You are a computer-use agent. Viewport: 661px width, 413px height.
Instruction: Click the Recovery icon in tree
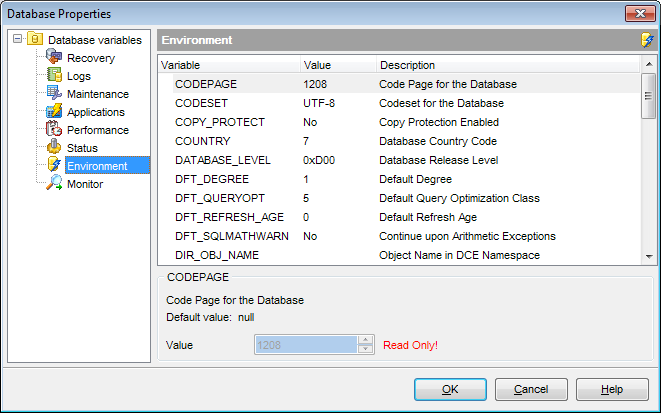click(x=55, y=58)
